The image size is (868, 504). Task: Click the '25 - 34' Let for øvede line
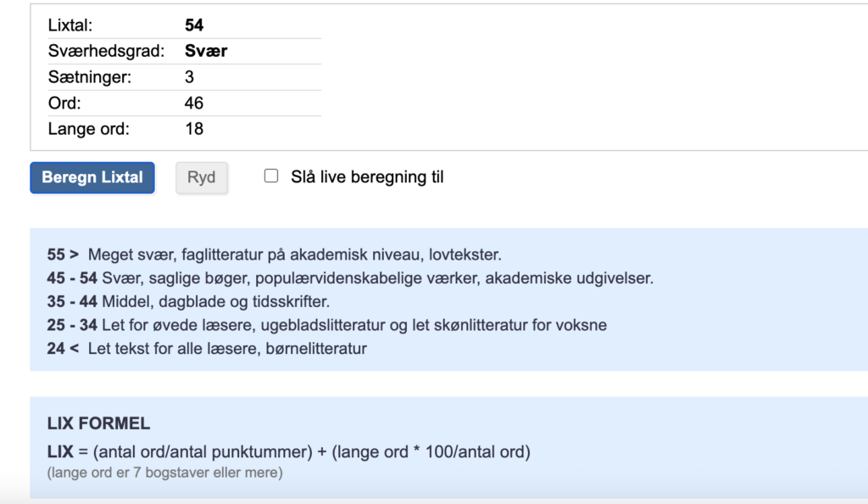326,325
